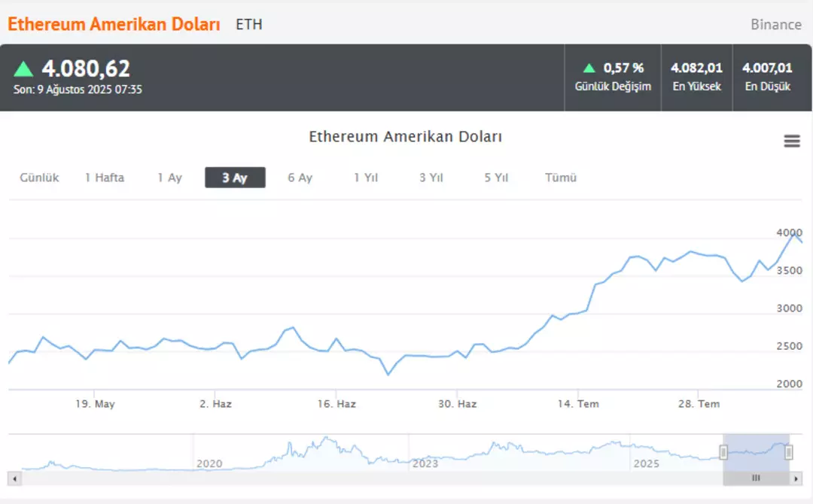This screenshot has height=504, width=813.
Task: Open the chart hamburger menu
Action: (792, 141)
